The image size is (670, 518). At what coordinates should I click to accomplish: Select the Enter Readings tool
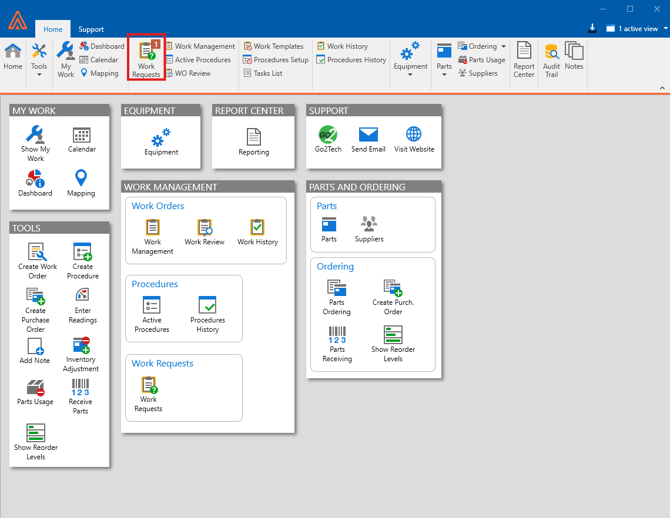pyautogui.click(x=82, y=305)
